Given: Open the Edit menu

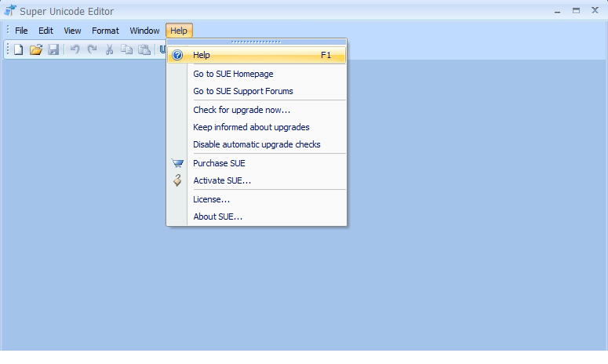Looking at the screenshot, I should pyautogui.click(x=46, y=31).
